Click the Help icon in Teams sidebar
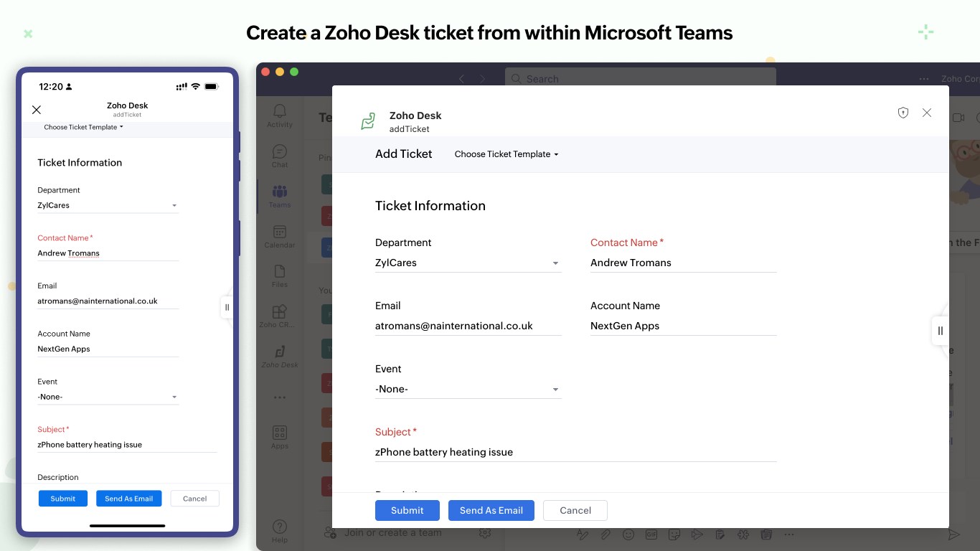This screenshot has height=551, width=980. pyautogui.click(x=280, y=529)
